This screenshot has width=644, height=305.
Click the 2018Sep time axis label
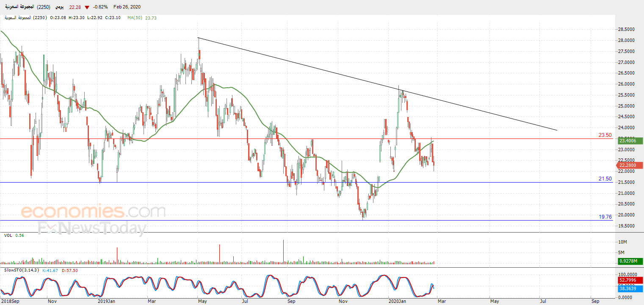point(10,301)
